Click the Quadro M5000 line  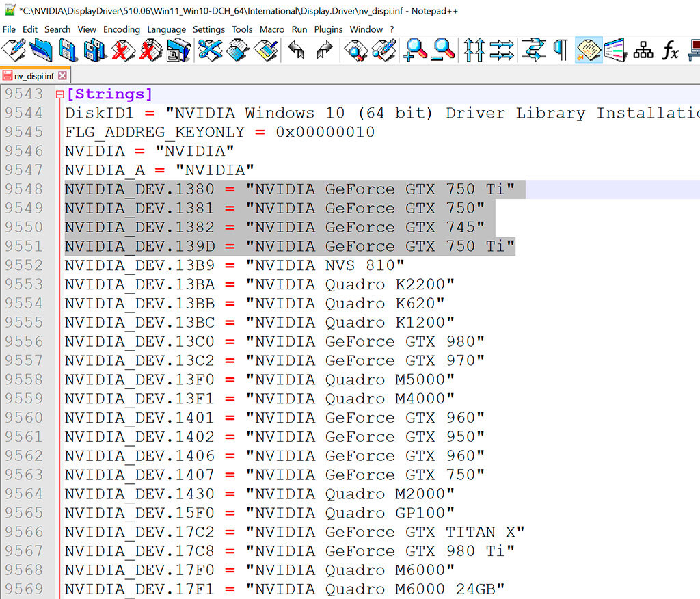pyautogui.click(x=259, y=380)
